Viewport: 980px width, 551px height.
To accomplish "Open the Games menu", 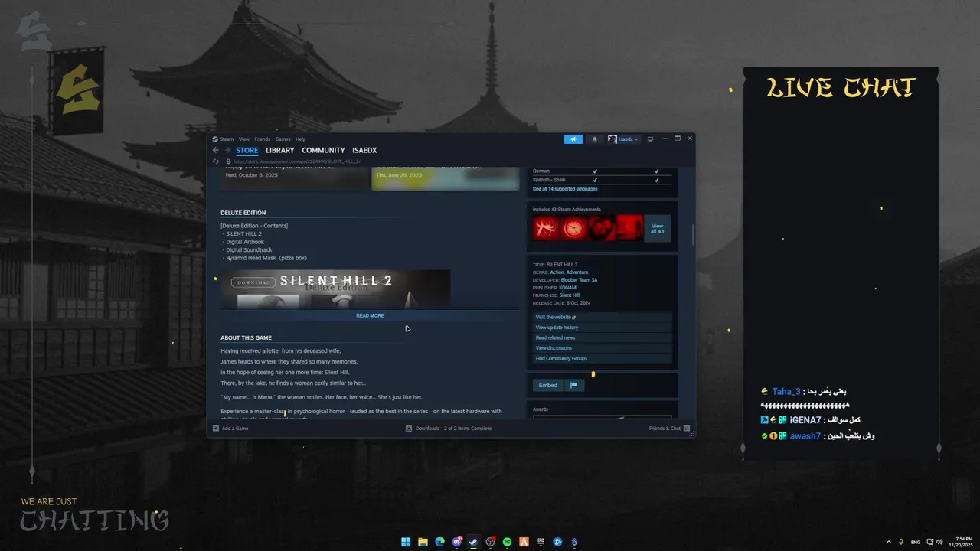I will tap(283, 139).
